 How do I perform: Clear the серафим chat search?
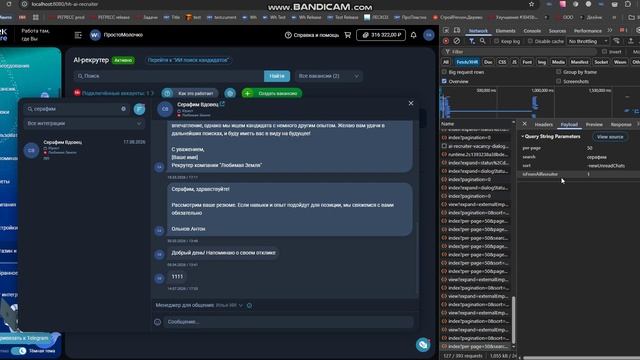tap(123, 109)
